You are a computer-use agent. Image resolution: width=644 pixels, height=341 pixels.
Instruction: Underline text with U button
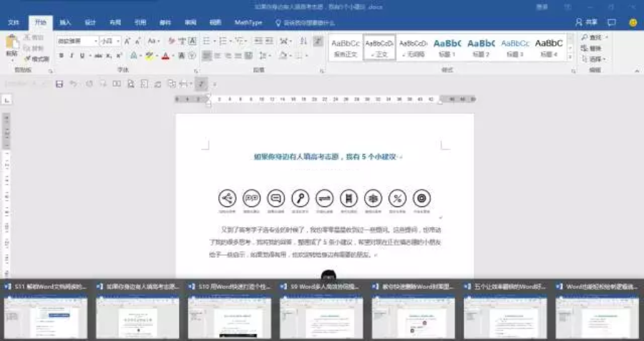[82, 56]
